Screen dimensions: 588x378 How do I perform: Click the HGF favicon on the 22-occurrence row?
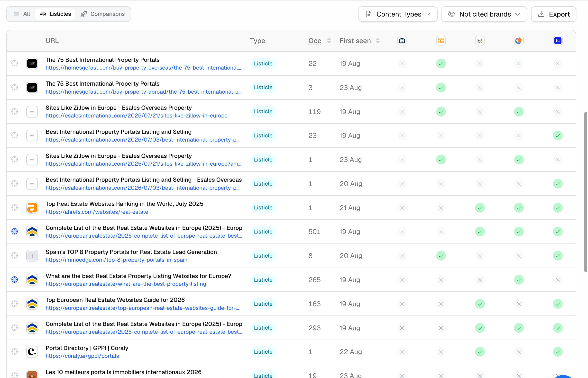(32, 63)
